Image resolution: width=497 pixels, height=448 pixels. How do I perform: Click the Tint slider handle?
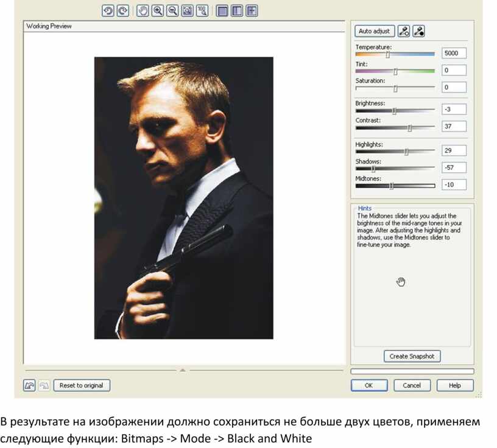(395, 72)
